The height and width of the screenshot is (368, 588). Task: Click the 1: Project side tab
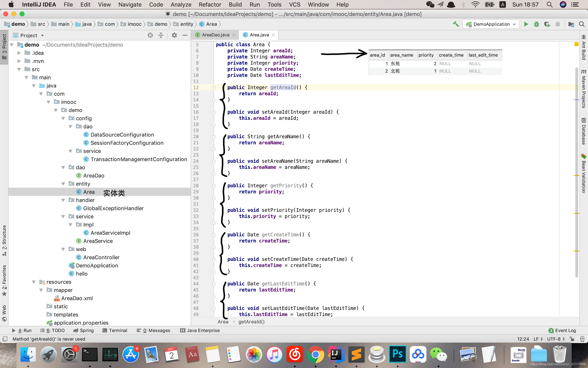click(x=4, y=47)
